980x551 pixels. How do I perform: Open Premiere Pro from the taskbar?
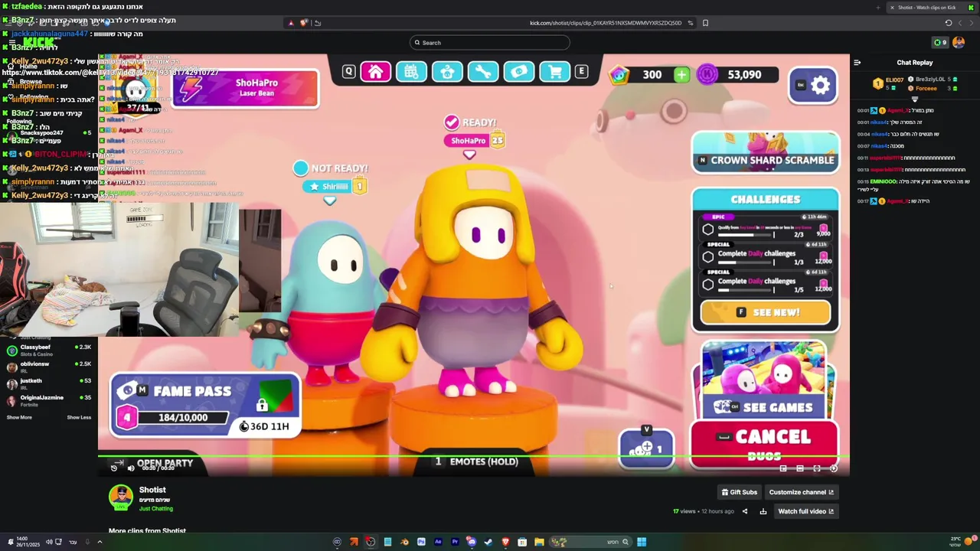pyautogui.click(x=455, y=542)
